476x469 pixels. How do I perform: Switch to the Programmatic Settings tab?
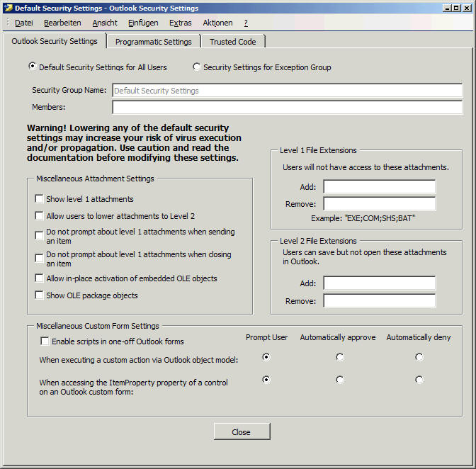153,42
